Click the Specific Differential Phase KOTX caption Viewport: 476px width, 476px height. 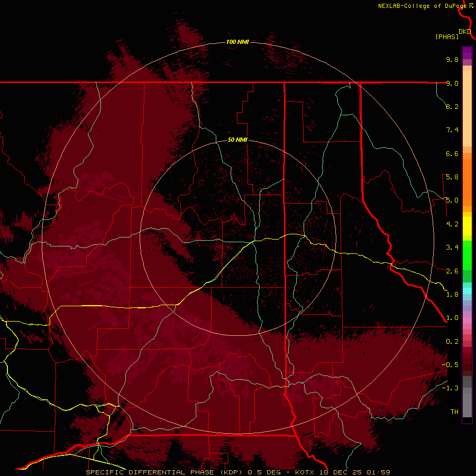[x=237, y=472]
